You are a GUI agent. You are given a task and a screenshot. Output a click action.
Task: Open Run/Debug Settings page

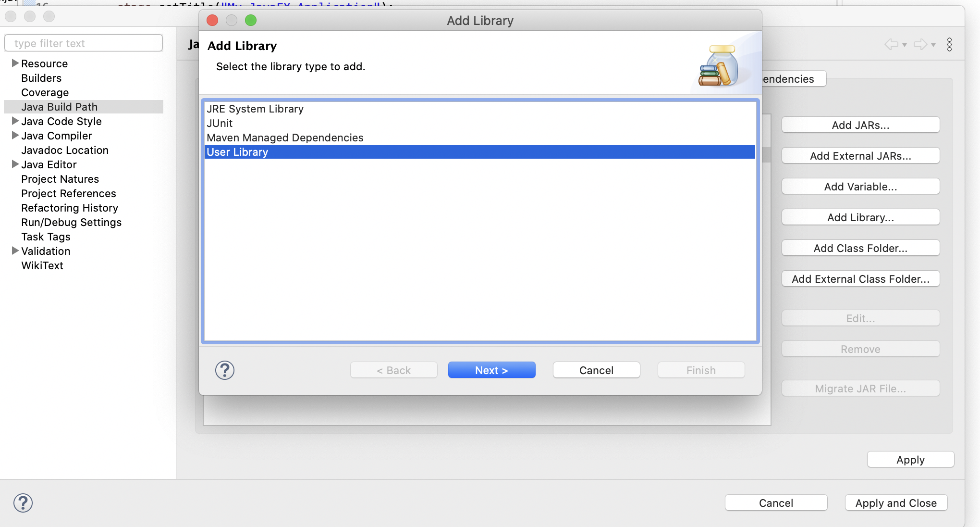tap(71, 222)
